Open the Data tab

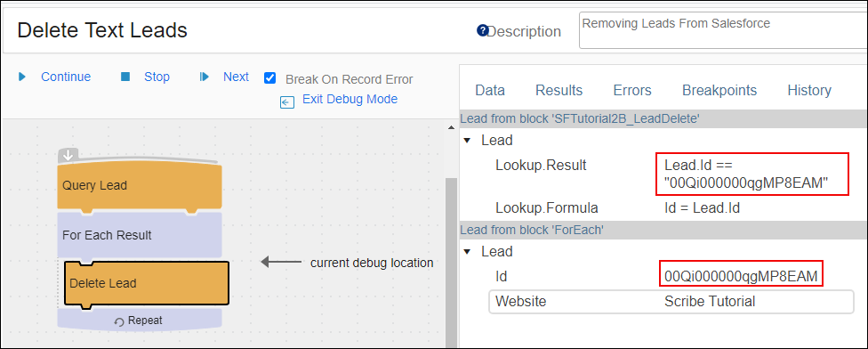pos(490,90)
